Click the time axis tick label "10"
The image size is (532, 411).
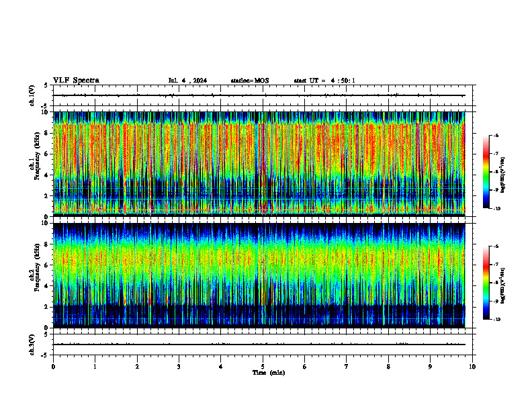(472, 367)
